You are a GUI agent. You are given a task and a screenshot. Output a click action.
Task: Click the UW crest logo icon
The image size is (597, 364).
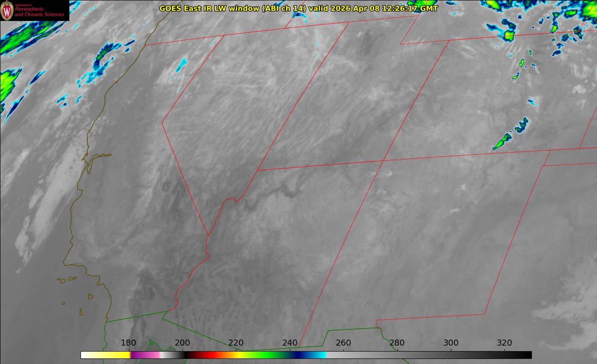tap(7, 11)
